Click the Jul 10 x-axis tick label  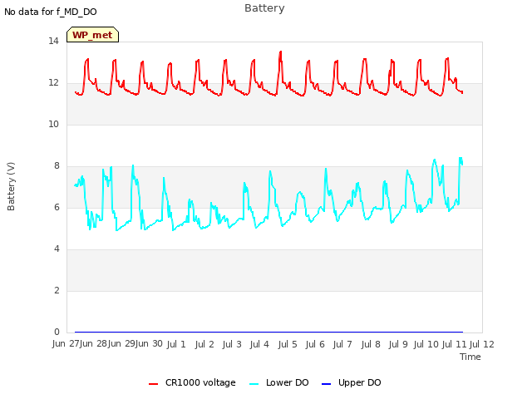(426, 344)
